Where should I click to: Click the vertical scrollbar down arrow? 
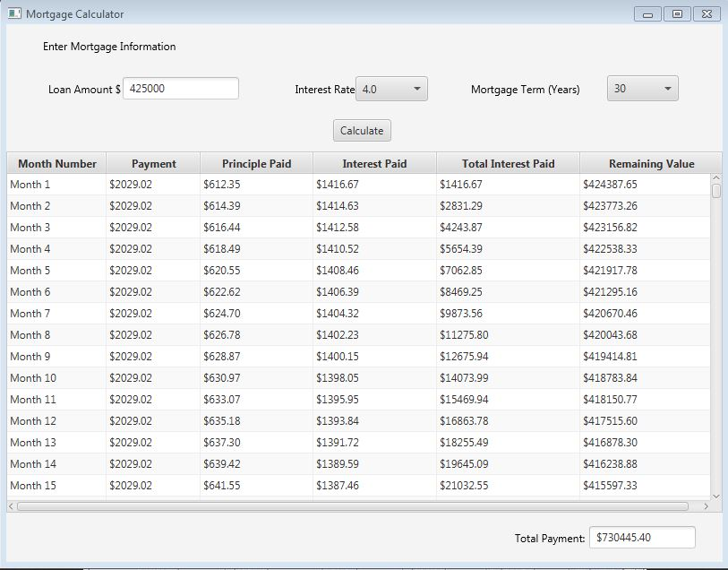point(715,495)
